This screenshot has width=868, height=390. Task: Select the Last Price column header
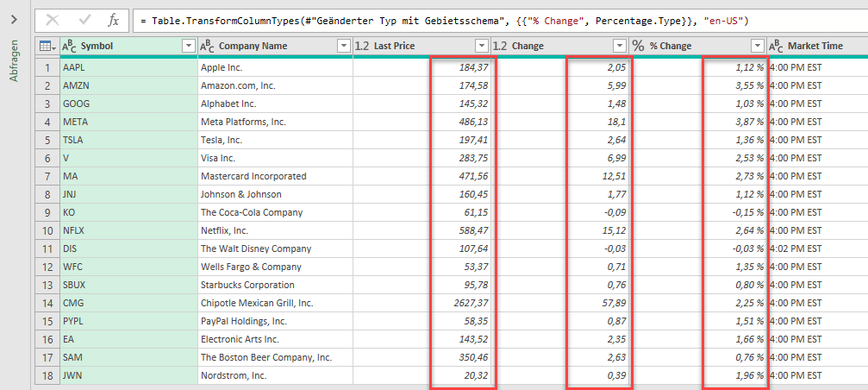pos(422,47)
